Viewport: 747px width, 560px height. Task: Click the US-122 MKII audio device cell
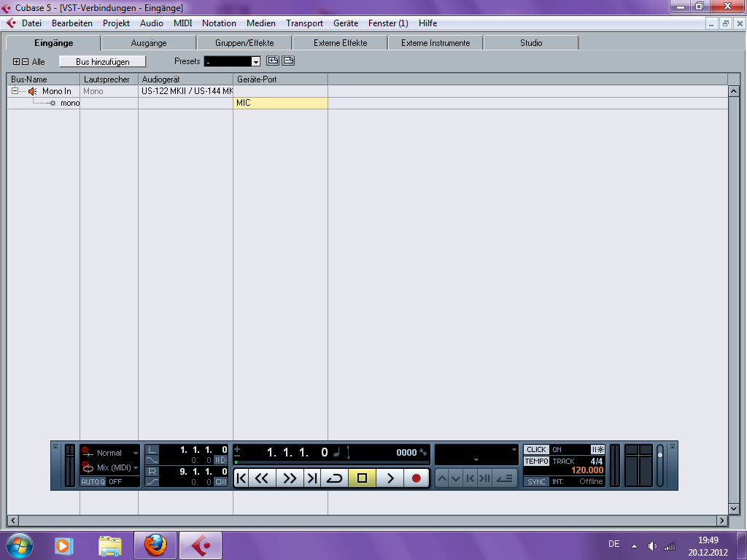click(186, 91)
